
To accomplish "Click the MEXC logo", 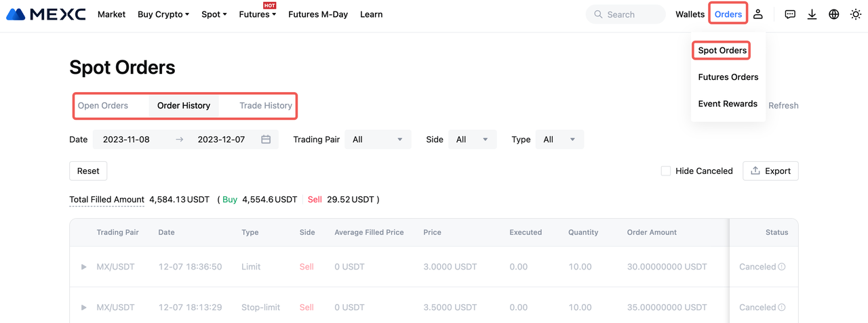I will click(46, 14).
